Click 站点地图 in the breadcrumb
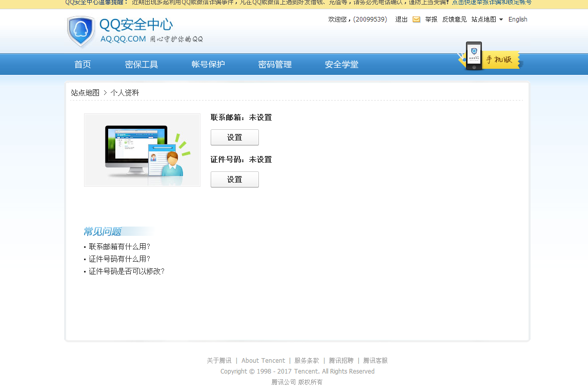Screen dimensions: 588x391 [85, 93]
